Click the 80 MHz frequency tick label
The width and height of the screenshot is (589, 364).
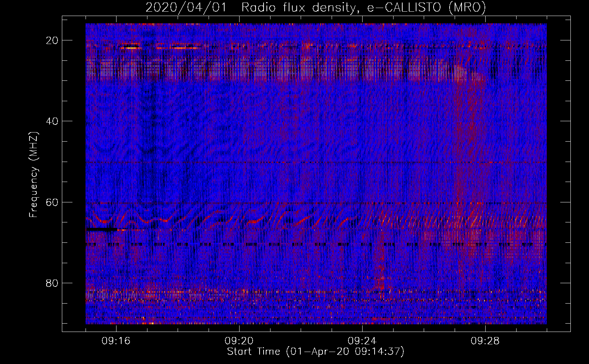click(x=52, y=283)
